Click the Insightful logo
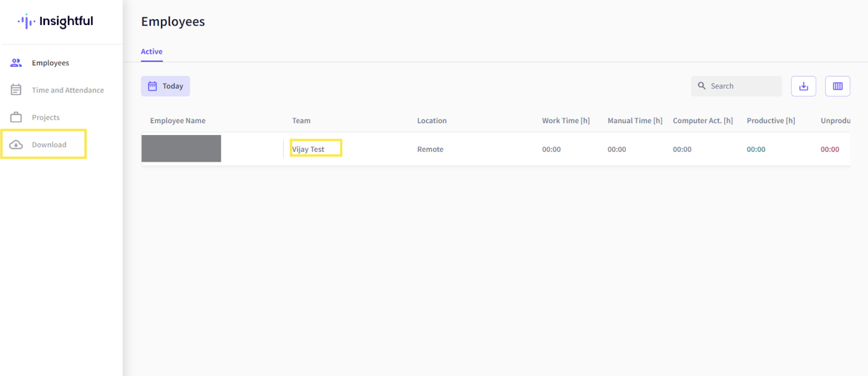868x376 pixels. [56, 21]
